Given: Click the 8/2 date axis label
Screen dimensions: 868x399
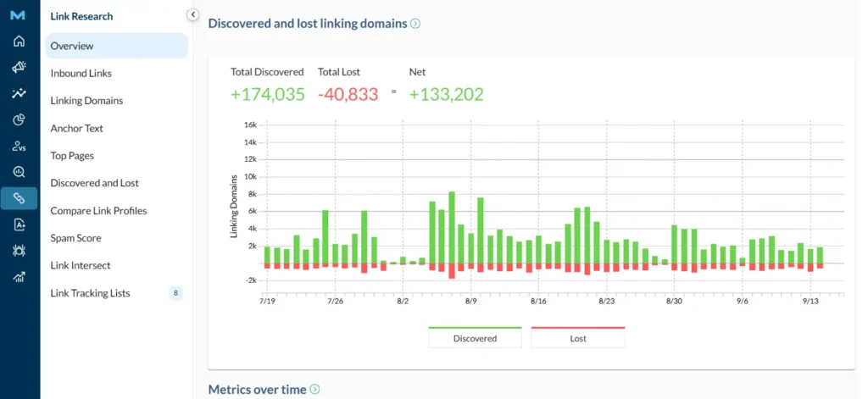Looking at the screenshot, I should click(x=403, y=302).
